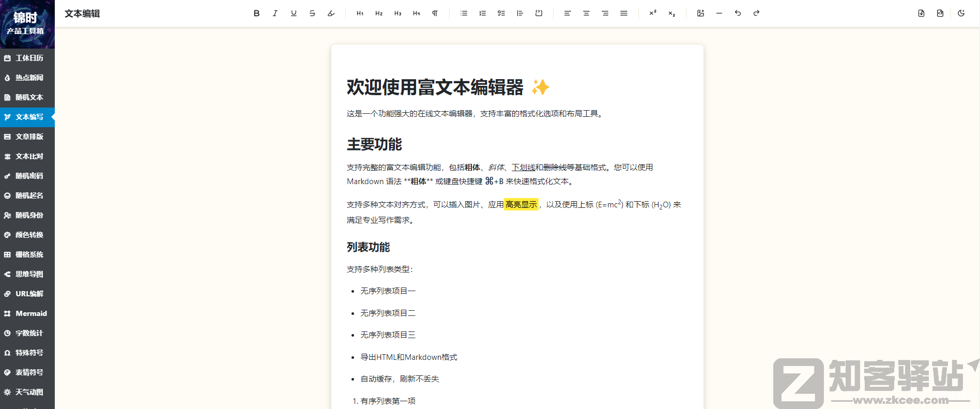Click the 列表功能 heading
Screen dimensions: 980x409
click(368, 247)
